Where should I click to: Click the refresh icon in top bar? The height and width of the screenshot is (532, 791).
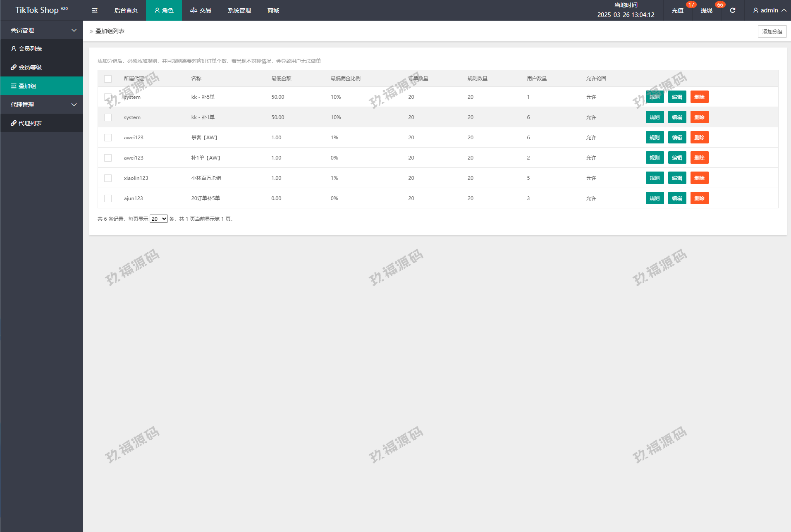[x=732, y=10]
